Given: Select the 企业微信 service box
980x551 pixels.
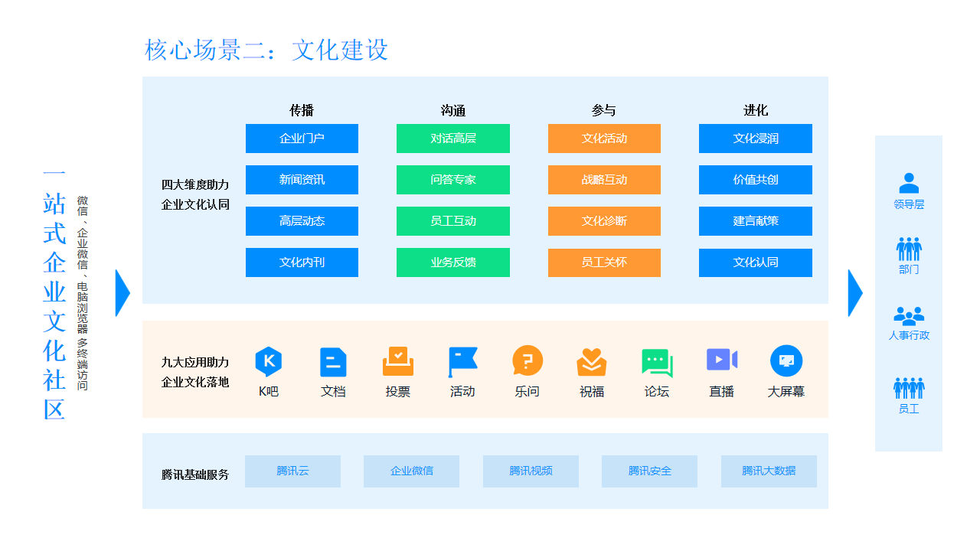Looking at the screenshot, I should [412, 471].
